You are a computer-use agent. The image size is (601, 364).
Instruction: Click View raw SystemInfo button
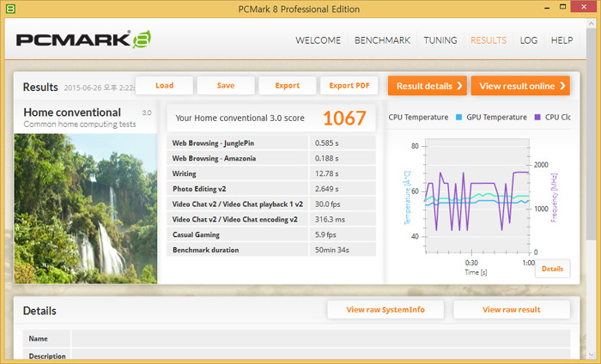tap(385, 310)
